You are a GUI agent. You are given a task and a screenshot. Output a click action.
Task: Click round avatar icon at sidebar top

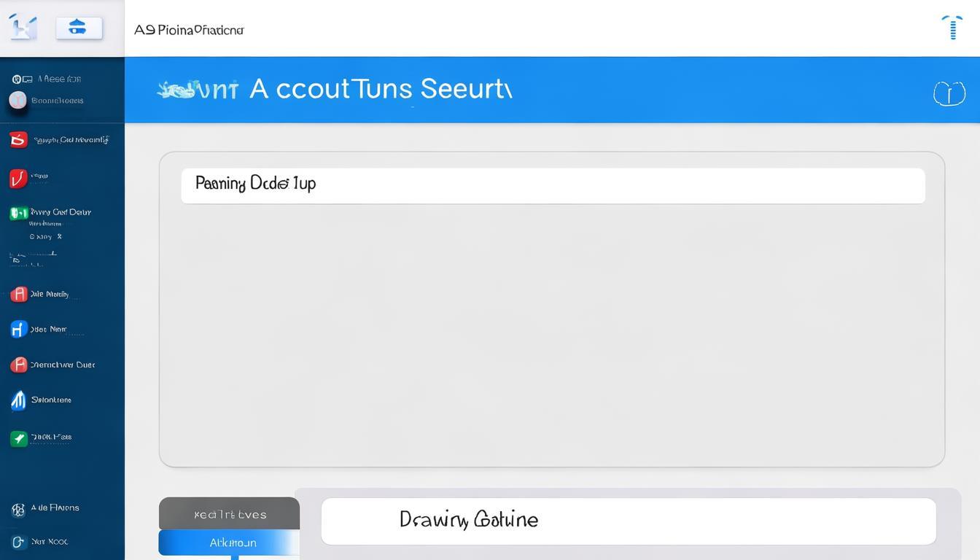coord(18,100)
